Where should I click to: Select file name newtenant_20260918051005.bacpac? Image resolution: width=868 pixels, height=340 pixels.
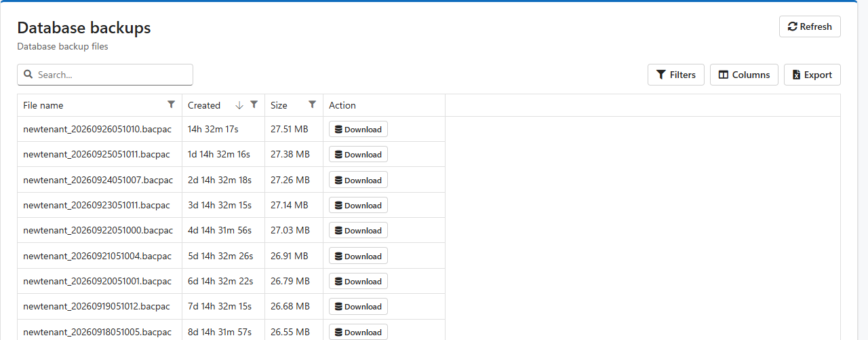98,332
